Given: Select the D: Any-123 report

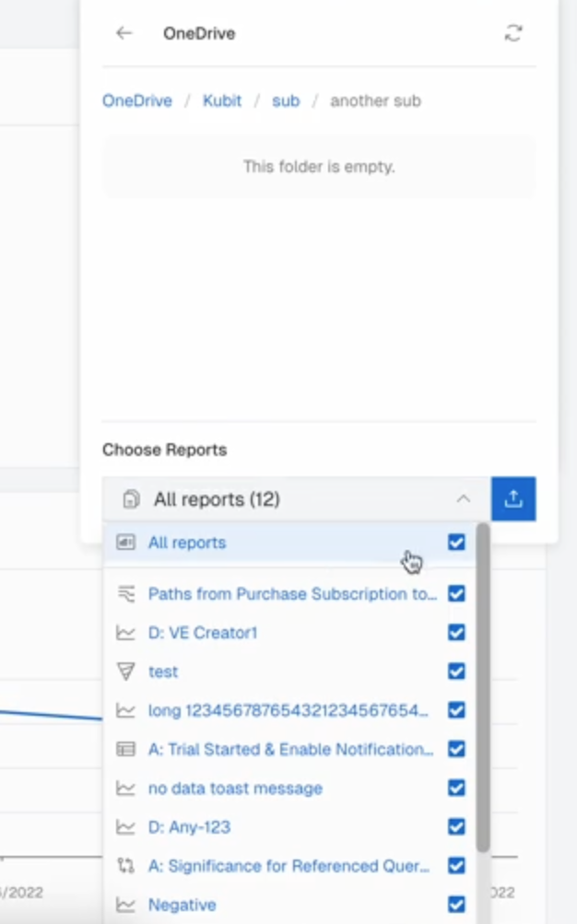Looking at the screenshot, I should pos(289,826).
